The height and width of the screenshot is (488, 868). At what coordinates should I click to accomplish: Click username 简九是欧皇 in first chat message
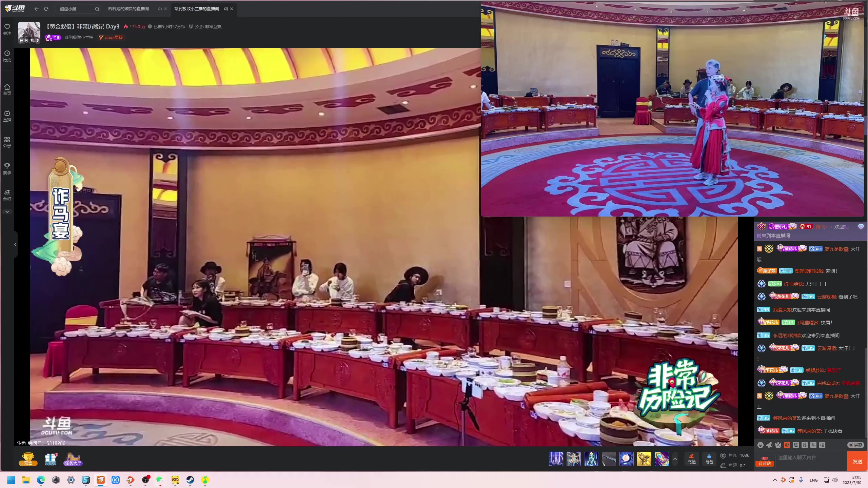(837, 249)
